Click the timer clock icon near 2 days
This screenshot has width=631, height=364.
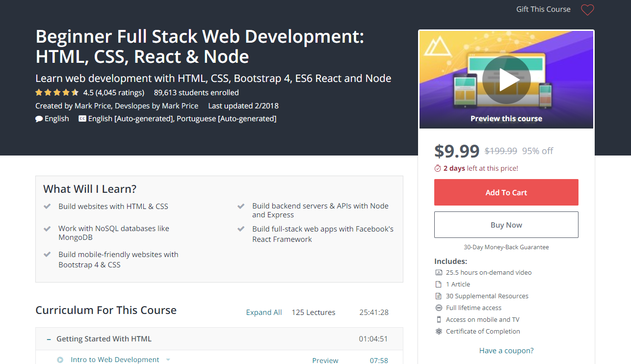click(x=438, y=168)
